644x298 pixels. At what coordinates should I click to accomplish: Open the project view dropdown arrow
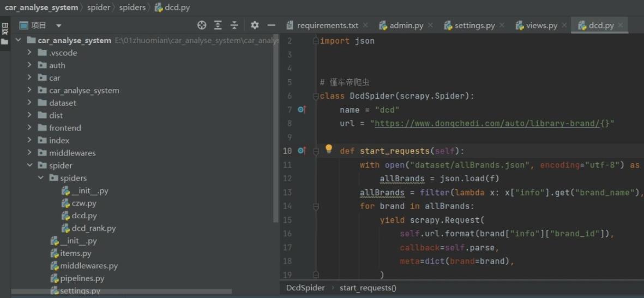coord(59,26)
